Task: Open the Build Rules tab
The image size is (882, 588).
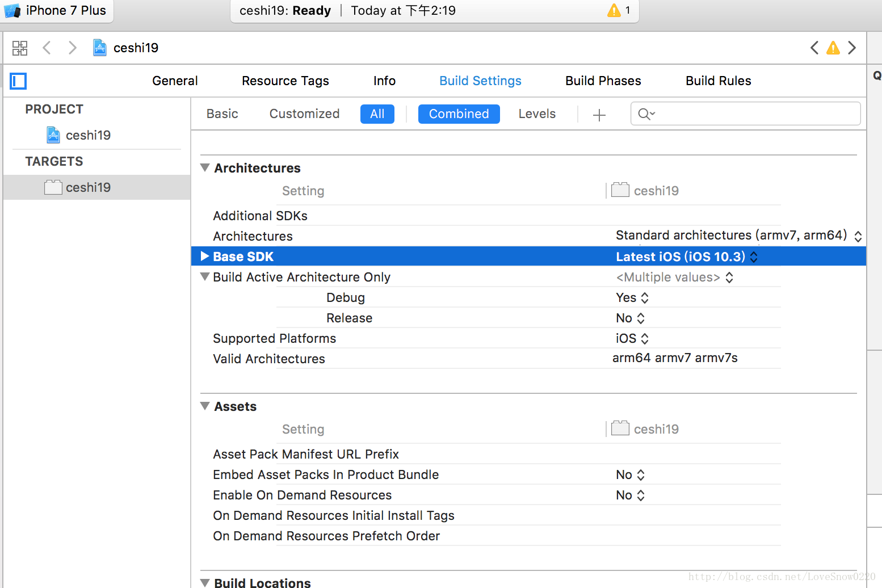Action: [x=719, y=81]
